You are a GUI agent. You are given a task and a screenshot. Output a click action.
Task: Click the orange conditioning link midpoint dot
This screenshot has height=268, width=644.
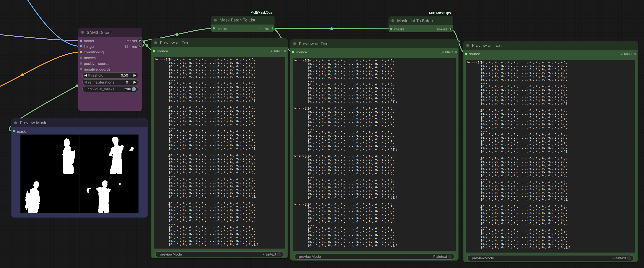(x=22, y=75)
